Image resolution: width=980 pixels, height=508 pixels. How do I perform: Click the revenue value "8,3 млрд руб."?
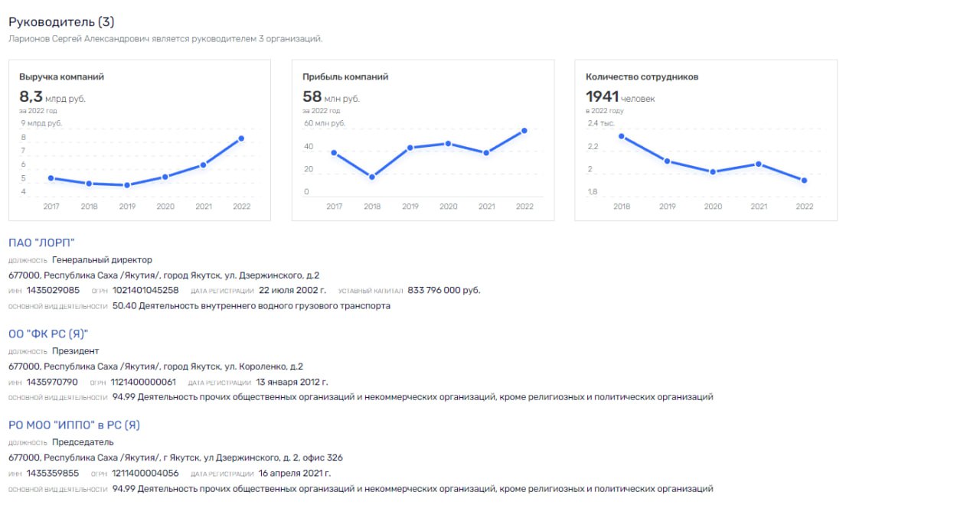pyautogui.click(x=52, y=97)
